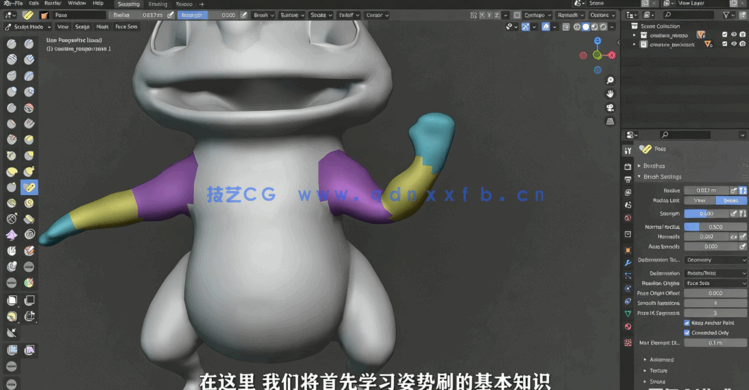Viewport: 749px width, 390px height.
Task: Select rendered viewport shading mode
Action: click(603, 27)
